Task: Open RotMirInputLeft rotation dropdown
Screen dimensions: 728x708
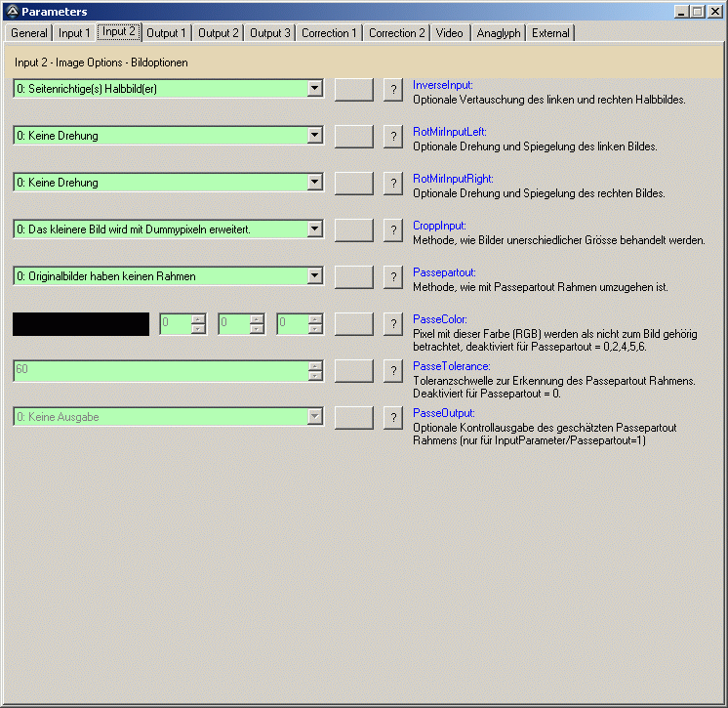Action: coord(314,136)
